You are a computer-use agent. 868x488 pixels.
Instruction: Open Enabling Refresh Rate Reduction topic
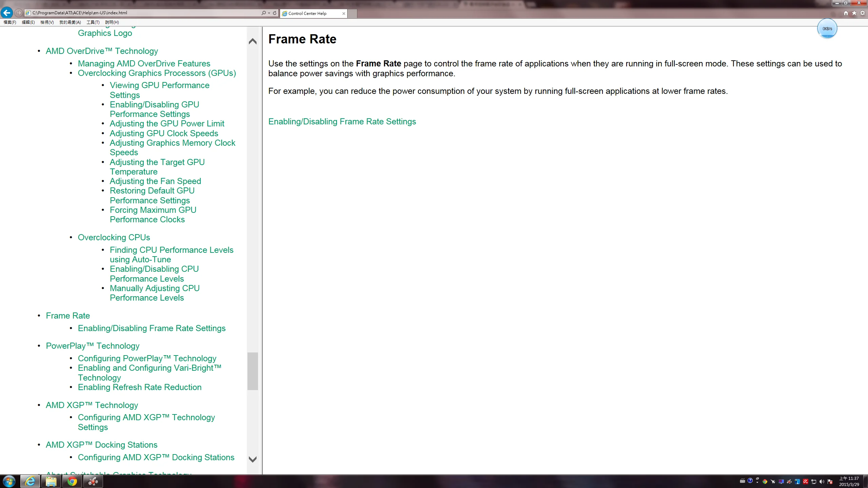140,387
